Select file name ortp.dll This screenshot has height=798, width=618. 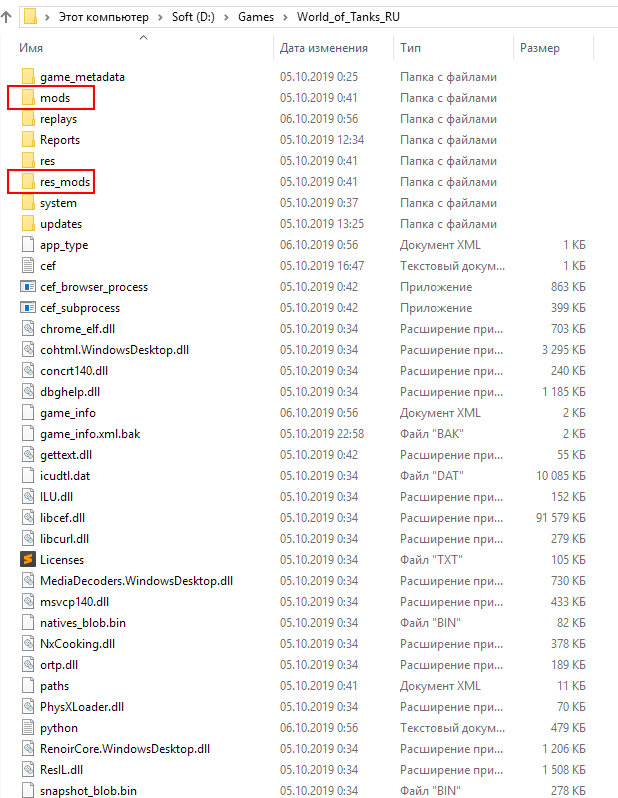click(59, 665)
